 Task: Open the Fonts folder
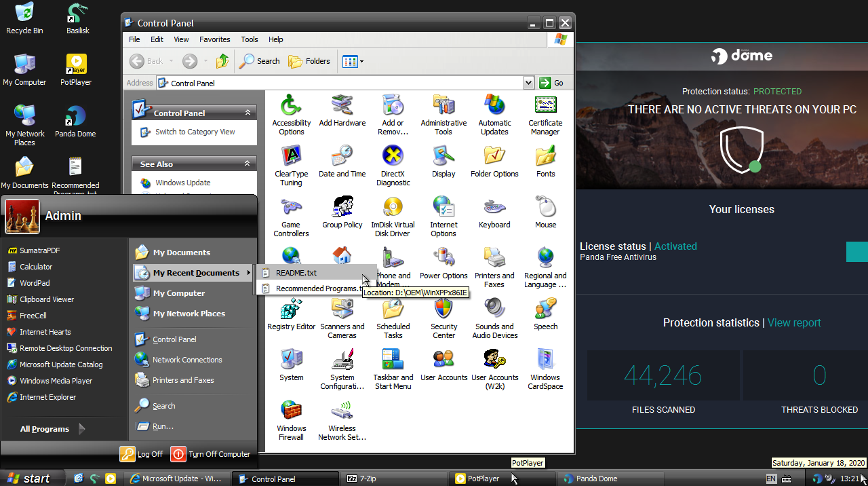[545, 162]
